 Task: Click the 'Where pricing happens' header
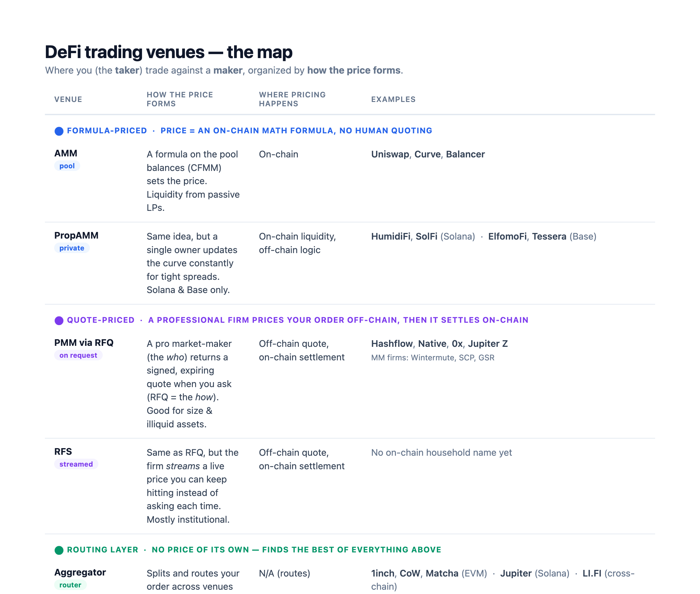(292, 99)
